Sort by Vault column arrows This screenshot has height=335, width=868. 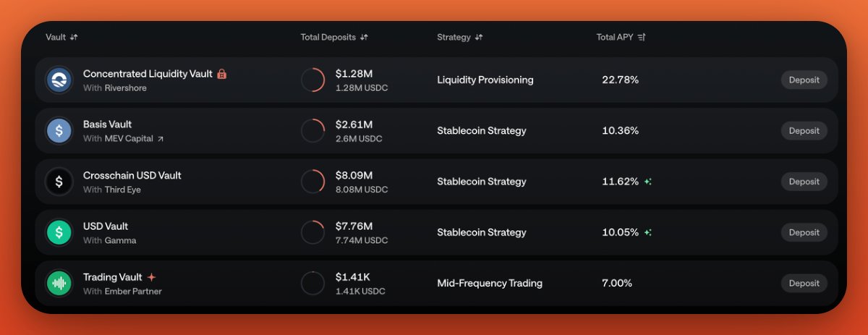[74, 37]
